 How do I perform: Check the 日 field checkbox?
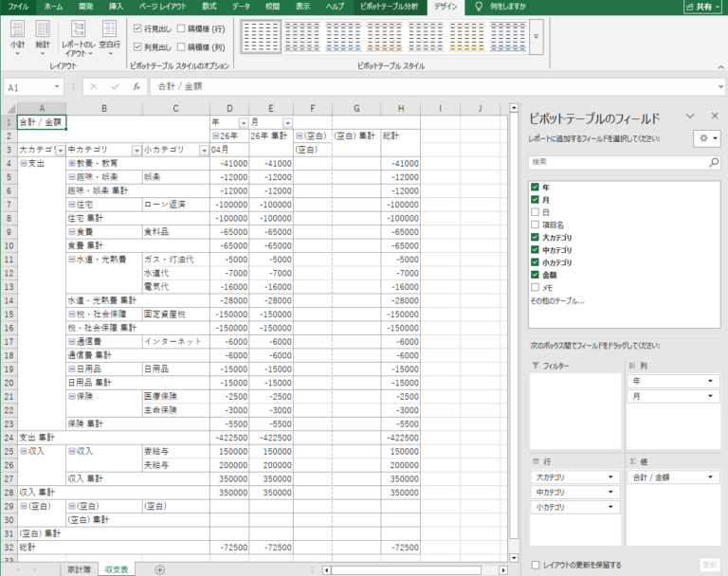pos(535,212)
